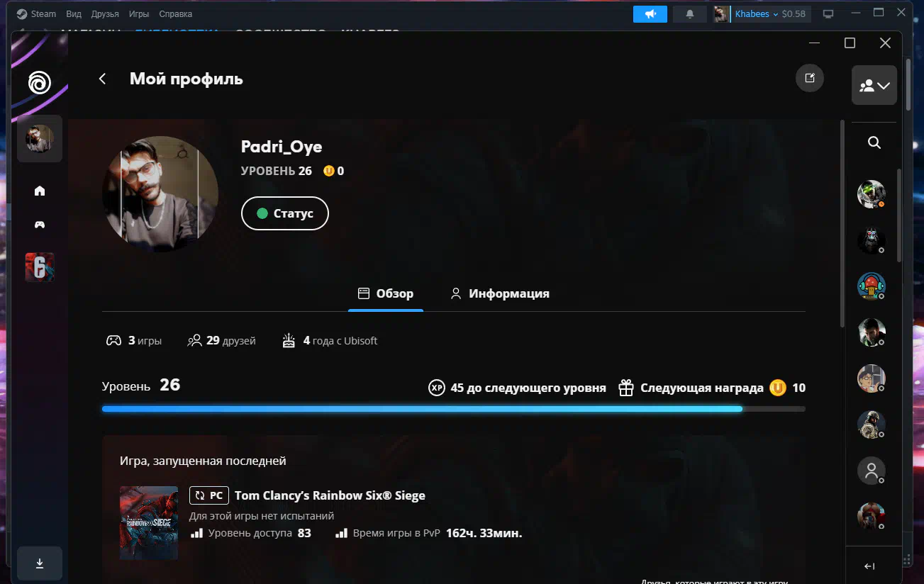Screen dimensions: 924x584
Task: Collapse the friends sidebar arrow icon
Action: pos(870,566)
